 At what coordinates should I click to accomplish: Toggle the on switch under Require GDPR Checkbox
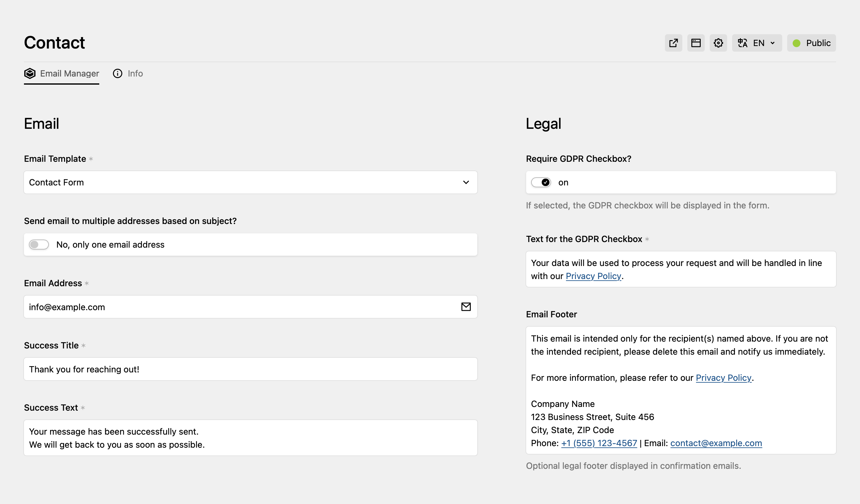(541, 182)
